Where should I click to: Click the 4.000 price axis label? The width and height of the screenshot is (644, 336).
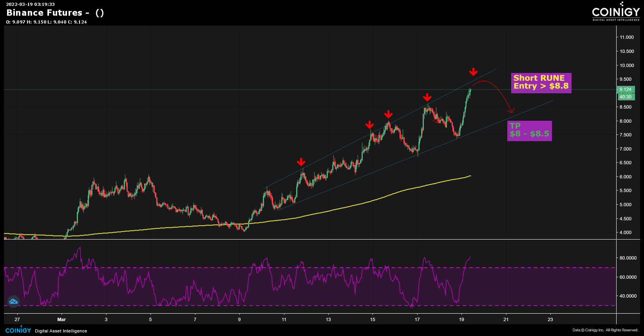626,232
